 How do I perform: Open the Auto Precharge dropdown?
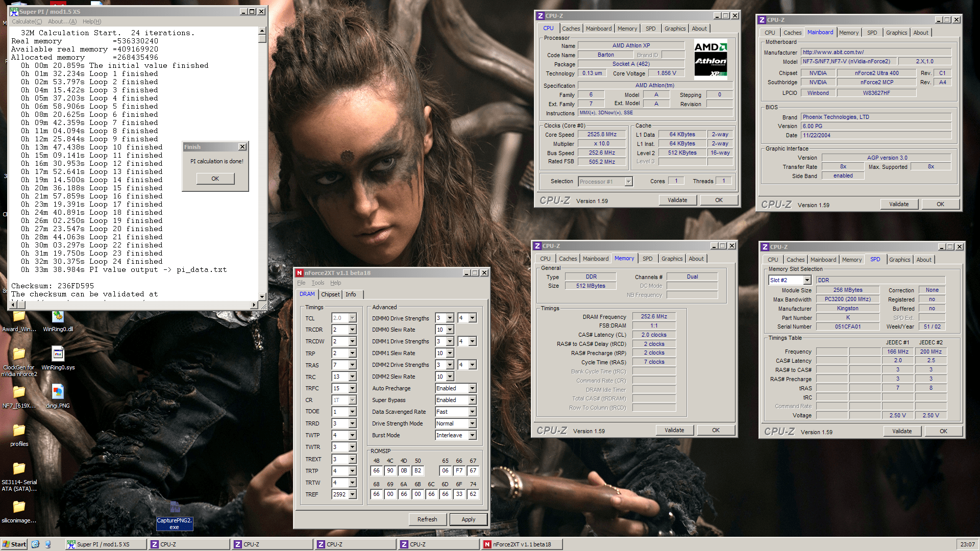click(x=472, y=388)
